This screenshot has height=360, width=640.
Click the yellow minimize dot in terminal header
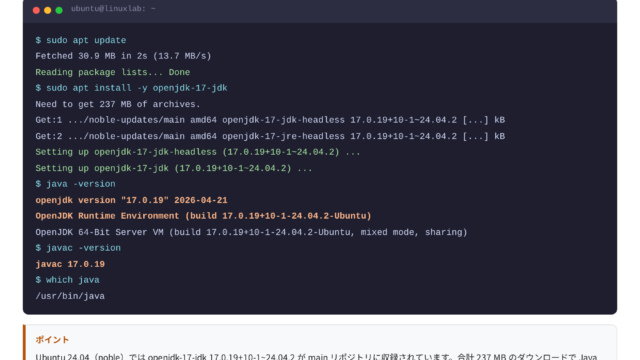(48, 10)
